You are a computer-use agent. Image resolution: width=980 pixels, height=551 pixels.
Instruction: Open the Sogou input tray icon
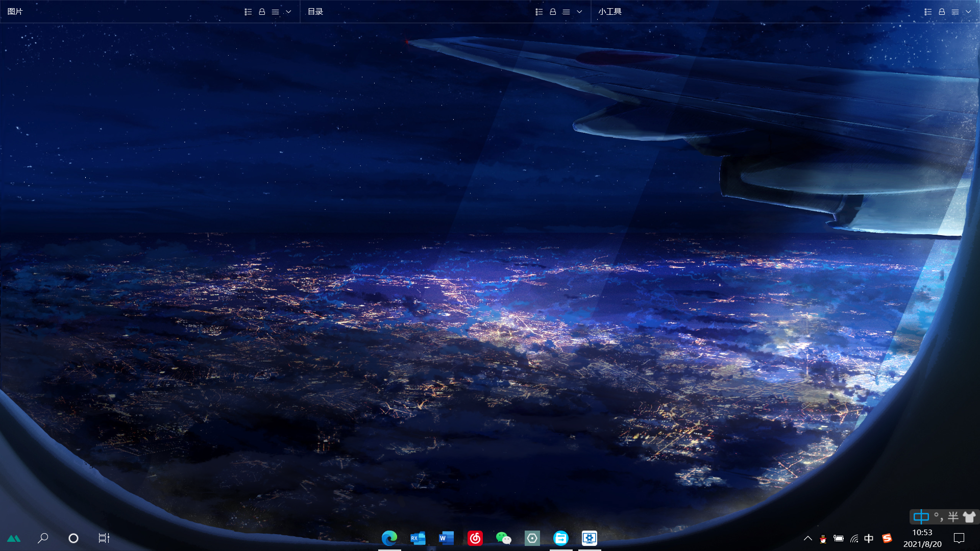click(x=887, y=538)
